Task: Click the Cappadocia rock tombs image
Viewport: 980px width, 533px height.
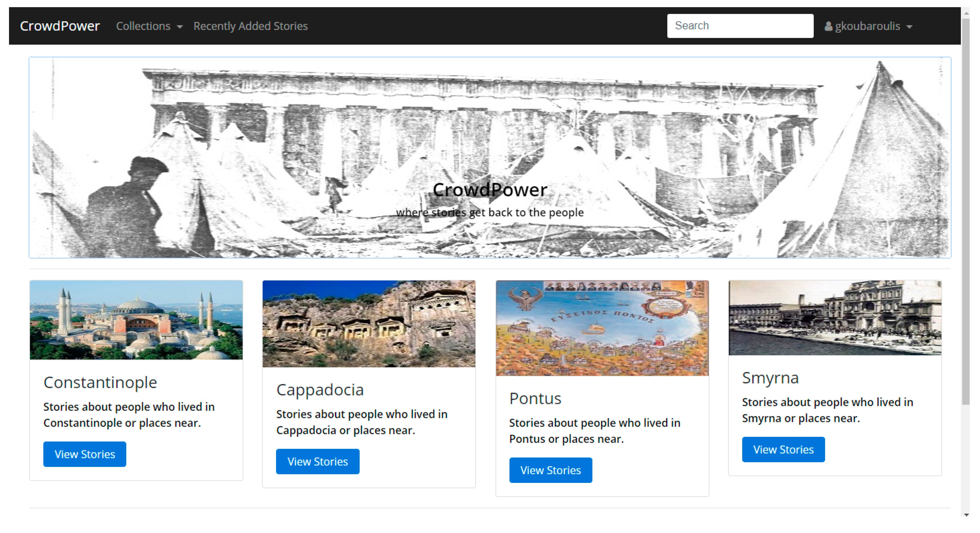Action: click(369, 324)
